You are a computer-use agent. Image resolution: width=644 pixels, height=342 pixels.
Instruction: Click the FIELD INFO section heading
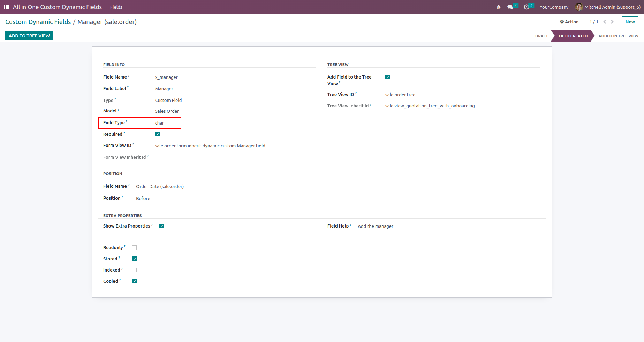(x=114, y=65)
